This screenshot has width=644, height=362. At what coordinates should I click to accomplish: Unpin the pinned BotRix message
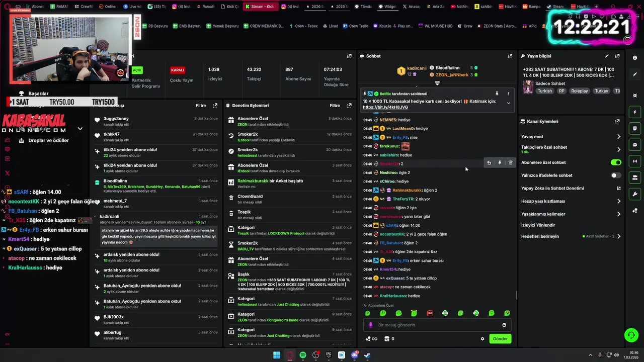click(x=497, y=94)
